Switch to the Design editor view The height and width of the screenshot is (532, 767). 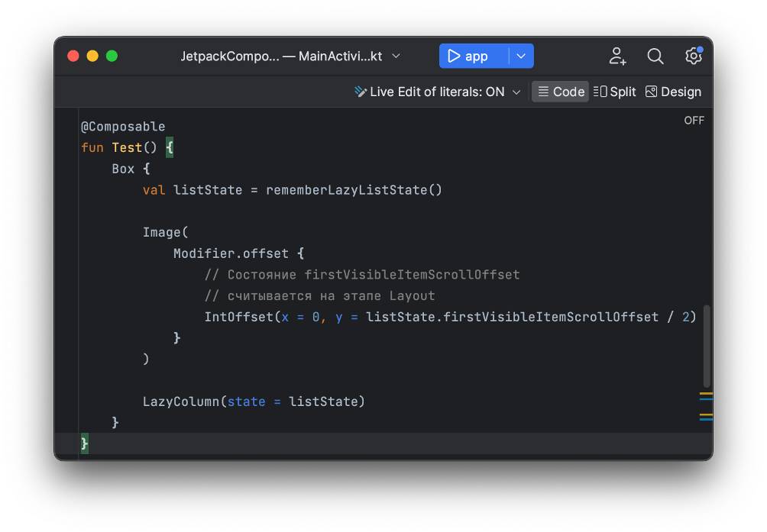[x=673, y=92]
